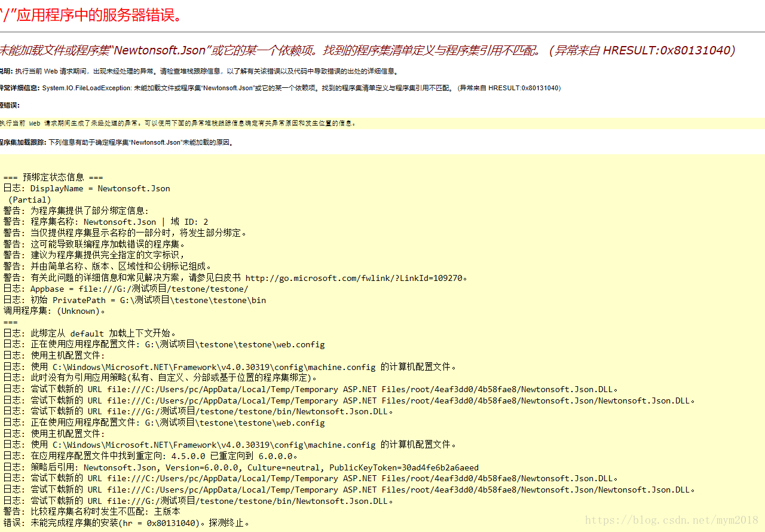
Task: Select the 'Appbase = file:///G:/测试项目/testone/testone/' log line
Action: click(126, 289)
